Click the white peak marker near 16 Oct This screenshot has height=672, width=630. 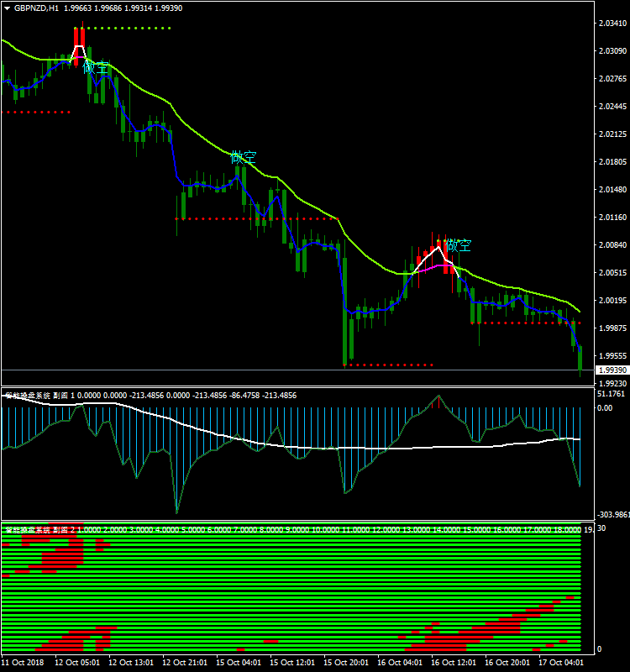click(x=438, y=247)
